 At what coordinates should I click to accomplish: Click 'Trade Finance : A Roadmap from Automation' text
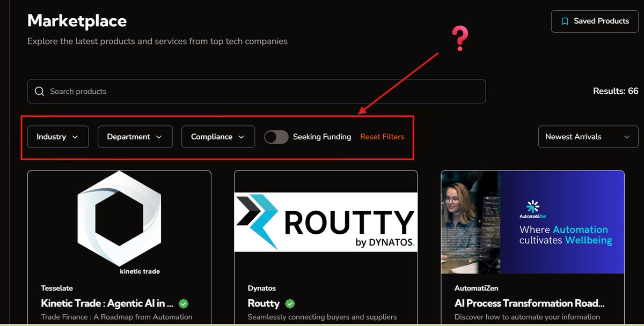[117, 317]
